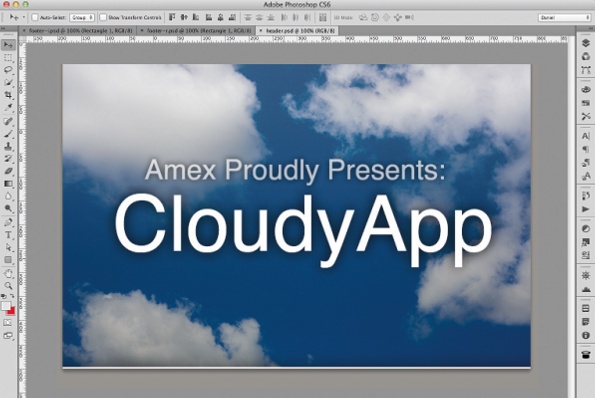Select the Clone Stamp tool
The height and width of the screenshot is (398, 595).
click(x=8, y=146)
